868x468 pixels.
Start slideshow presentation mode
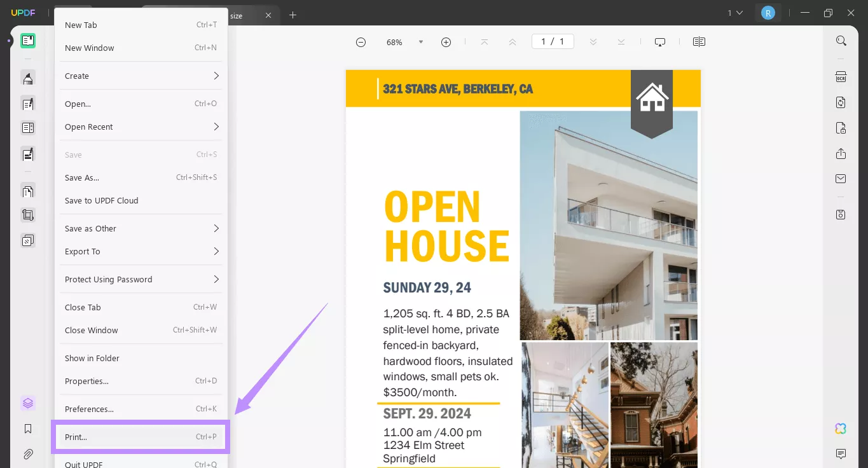tap(660, 42)
